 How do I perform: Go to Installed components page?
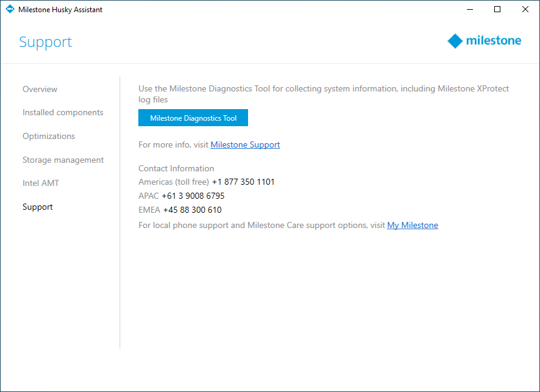[x=63, y=113]
